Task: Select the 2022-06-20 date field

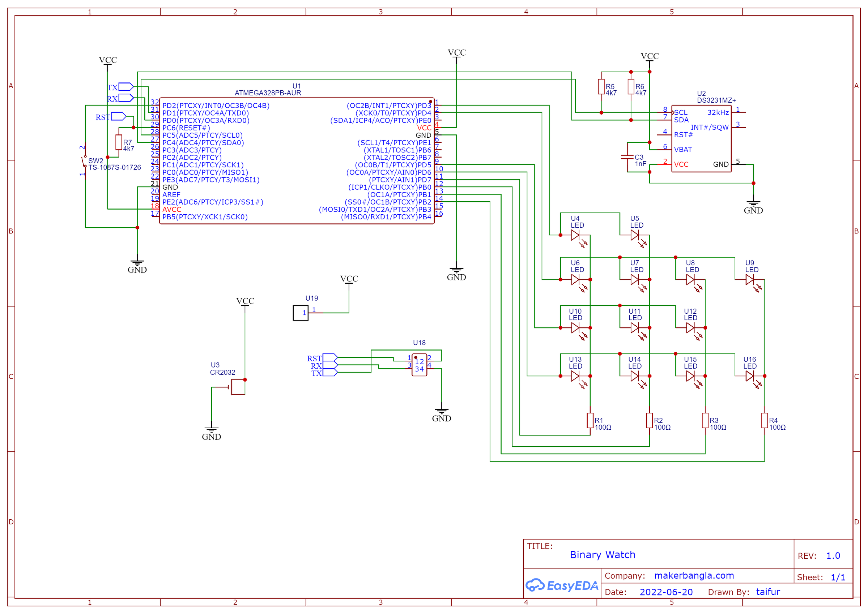Action: 666,592
